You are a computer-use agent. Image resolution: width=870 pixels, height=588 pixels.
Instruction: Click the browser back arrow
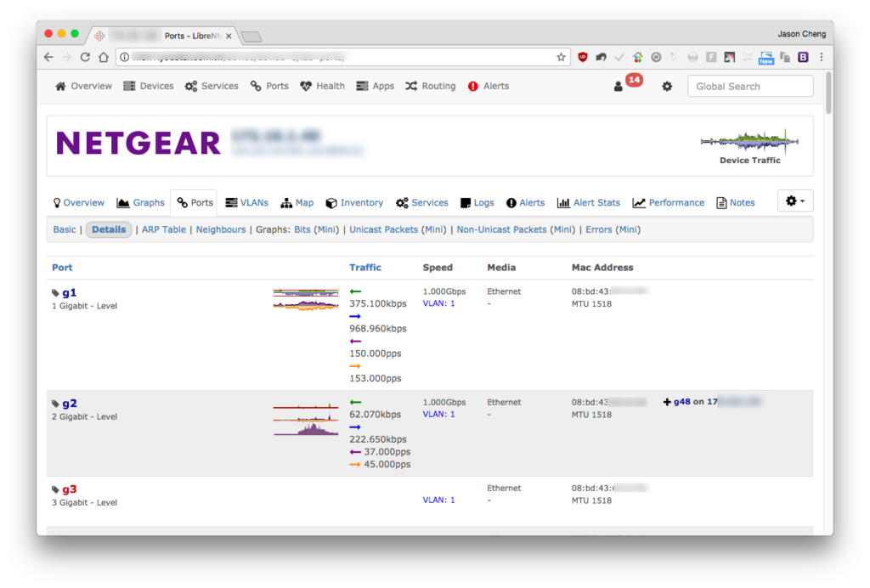click(x=48, y=57)
